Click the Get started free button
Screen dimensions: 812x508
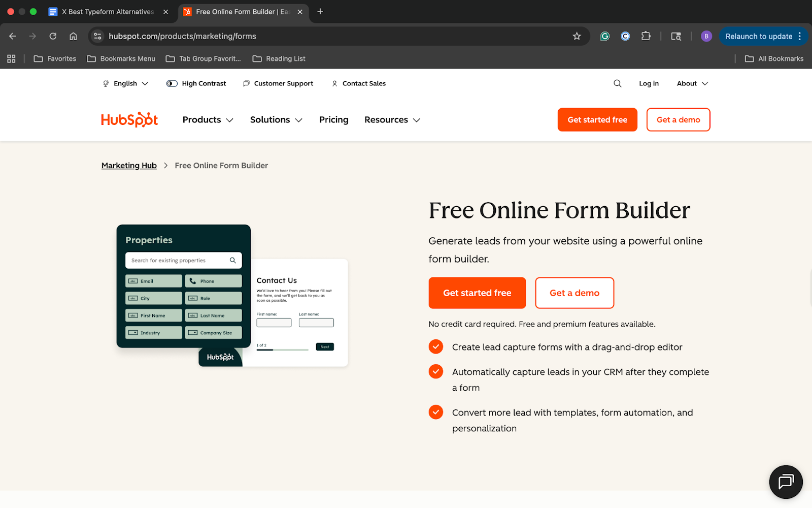point(477,293)
